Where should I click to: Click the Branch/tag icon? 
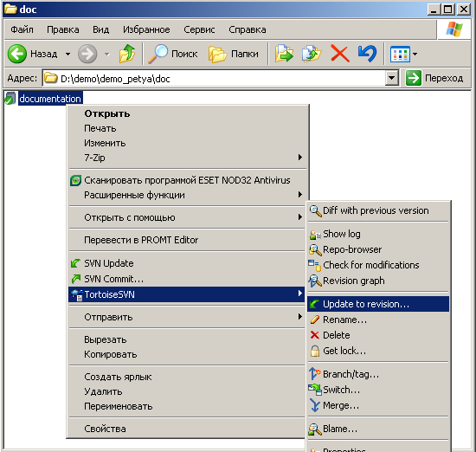point(315,373)
